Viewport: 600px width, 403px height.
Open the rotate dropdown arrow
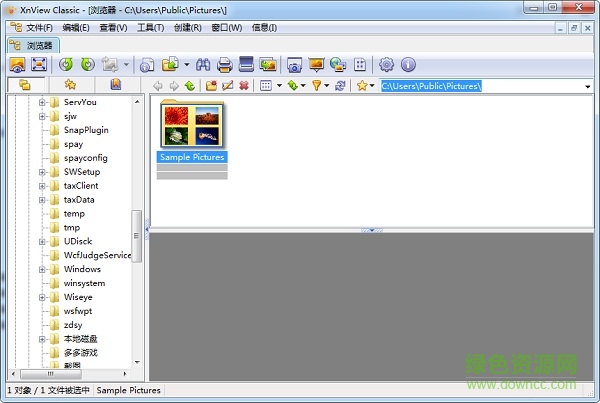(x=126, y=64)
